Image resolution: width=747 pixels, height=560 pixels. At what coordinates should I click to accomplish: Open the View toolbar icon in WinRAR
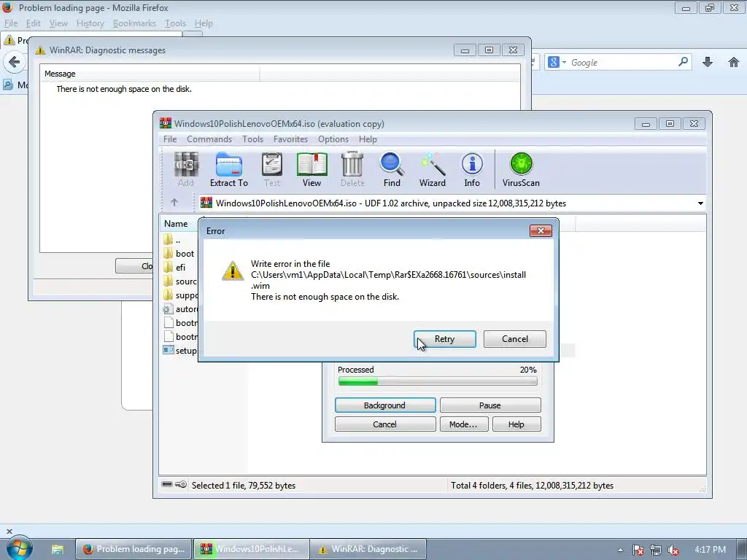(311, 169)
